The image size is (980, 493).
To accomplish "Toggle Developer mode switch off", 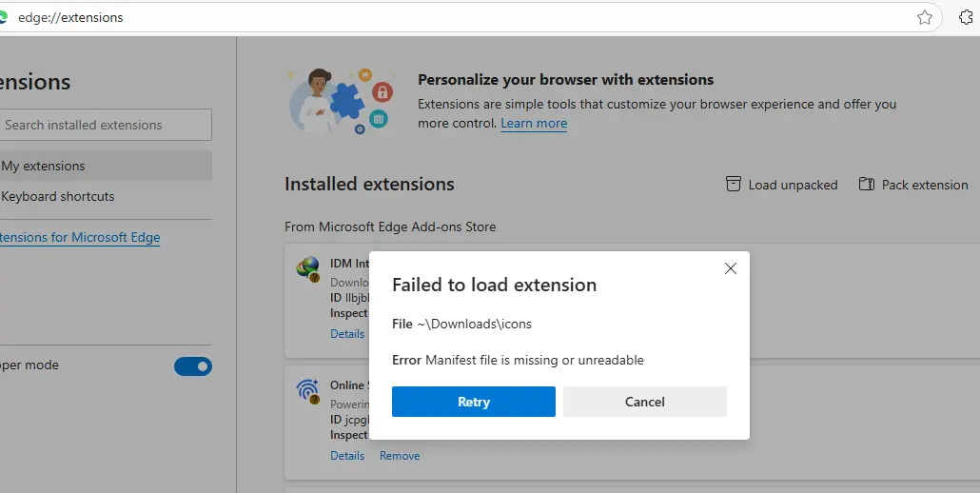I will pyautogui.click(x=193, y=366).
